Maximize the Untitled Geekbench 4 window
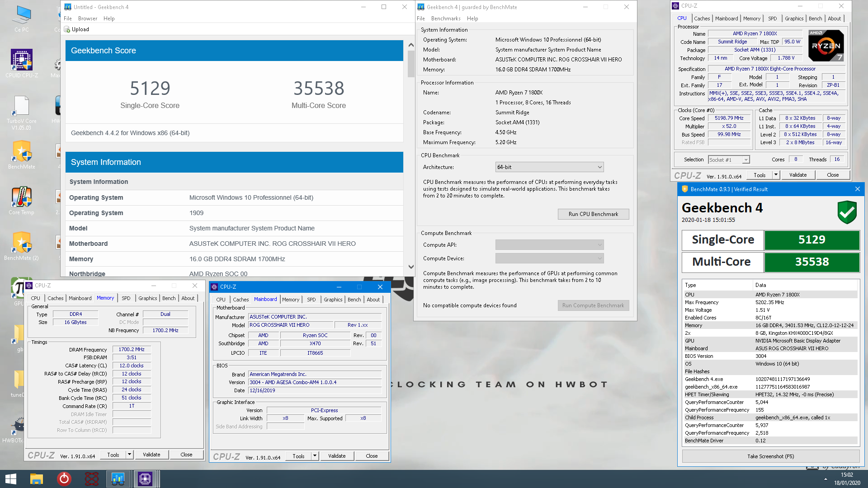Viewport: 868px width, 488px height. coord(384,7)
